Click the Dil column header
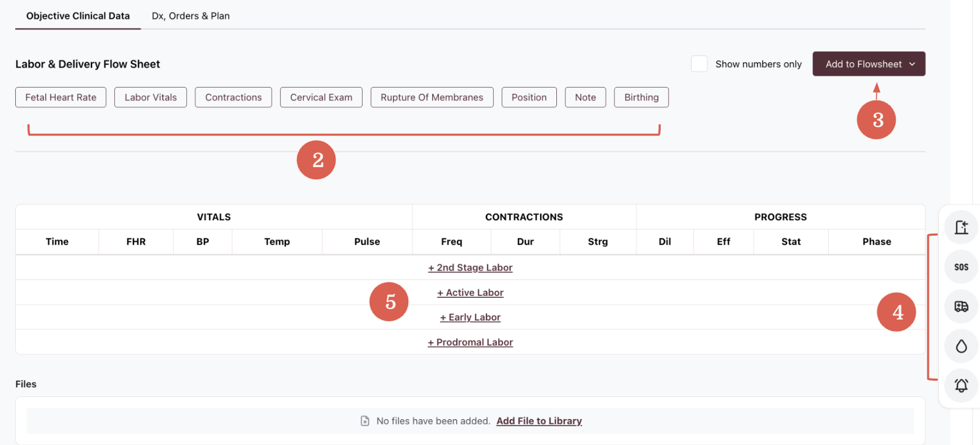The width and height of the screenshot is (980, 445). coord(665,241)
